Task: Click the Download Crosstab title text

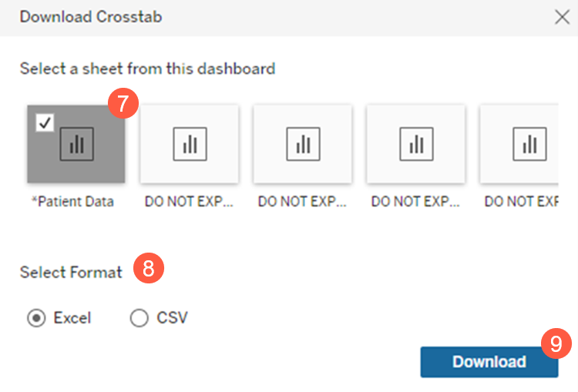Action: 91,17
